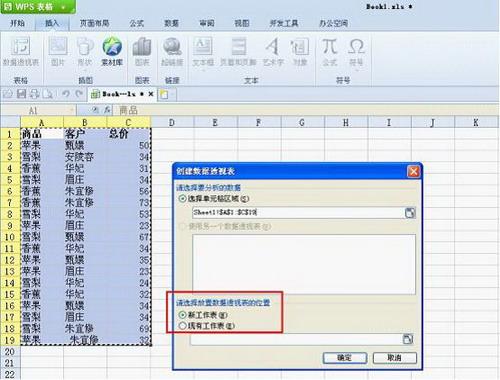Click cell C10 with value 67
This screenshot has height=380, width=500.
[x=129, y=237]
